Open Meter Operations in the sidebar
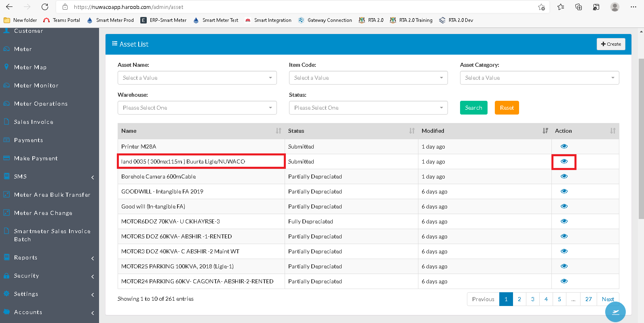Image resolution: width=644 pixels, height=323 pixels. 49,104
